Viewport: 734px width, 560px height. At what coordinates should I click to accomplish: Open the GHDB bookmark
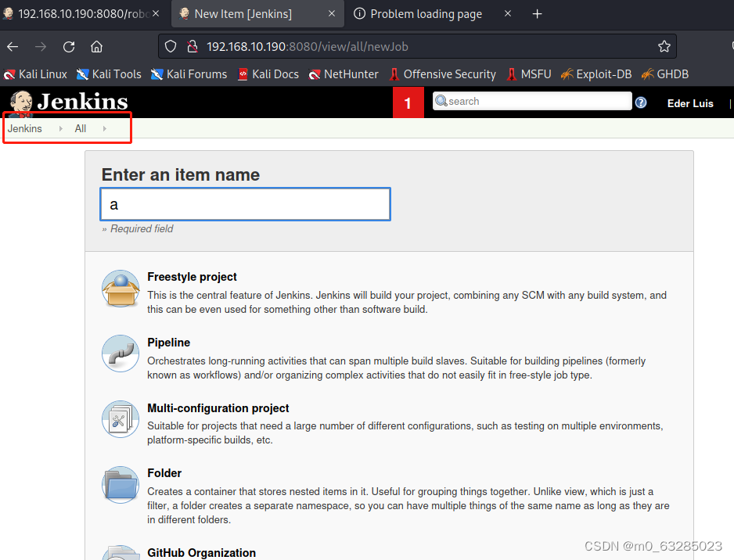[665, 74]
